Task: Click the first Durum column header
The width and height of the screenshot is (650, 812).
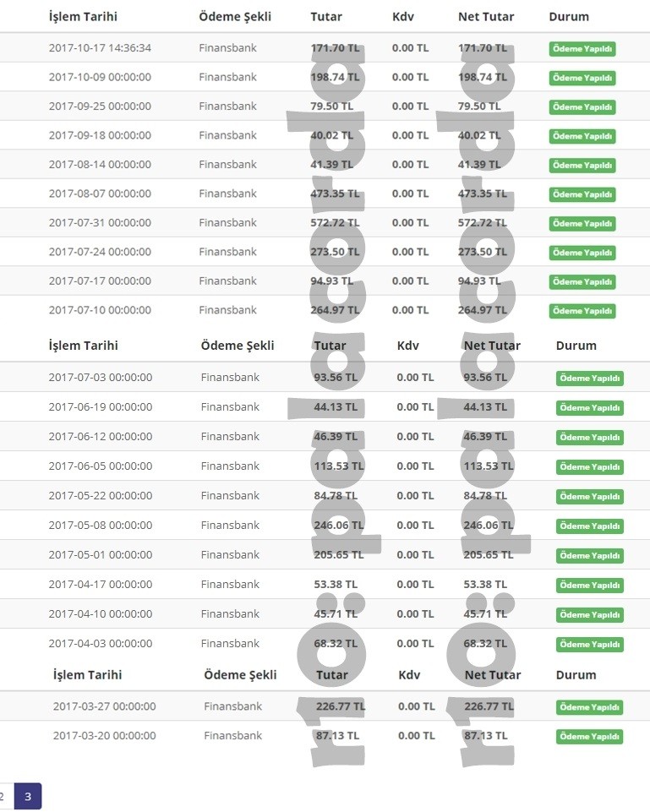Action: click(x=569, y=17)
